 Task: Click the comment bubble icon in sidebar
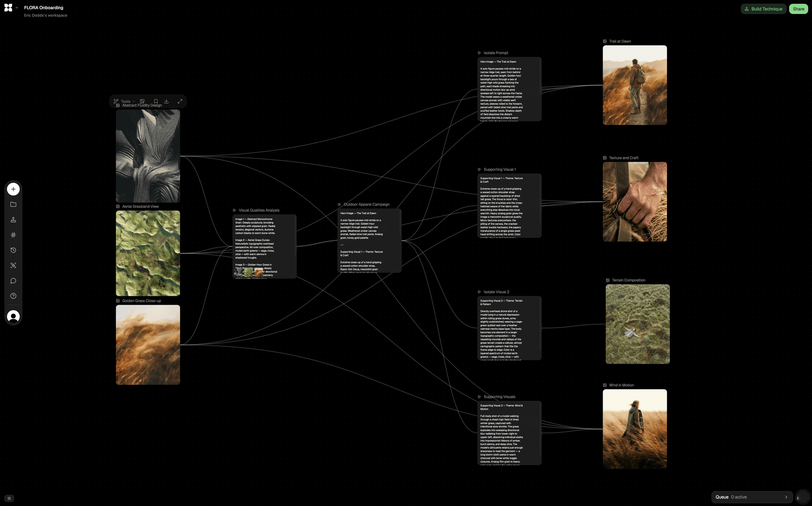click(13, 281)
